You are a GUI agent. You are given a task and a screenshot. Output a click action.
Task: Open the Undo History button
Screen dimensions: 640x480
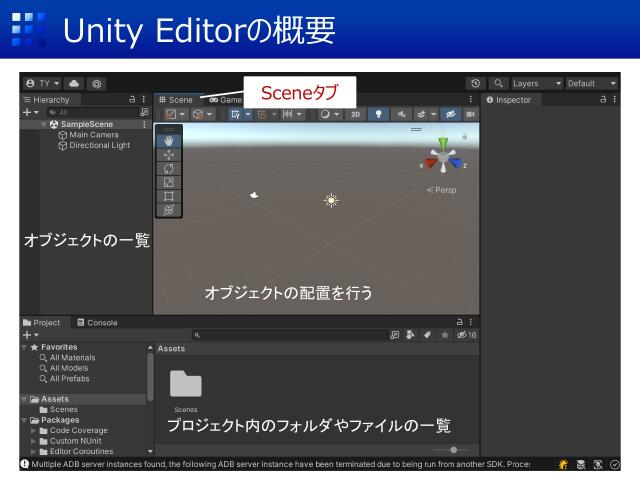point(475,84)
